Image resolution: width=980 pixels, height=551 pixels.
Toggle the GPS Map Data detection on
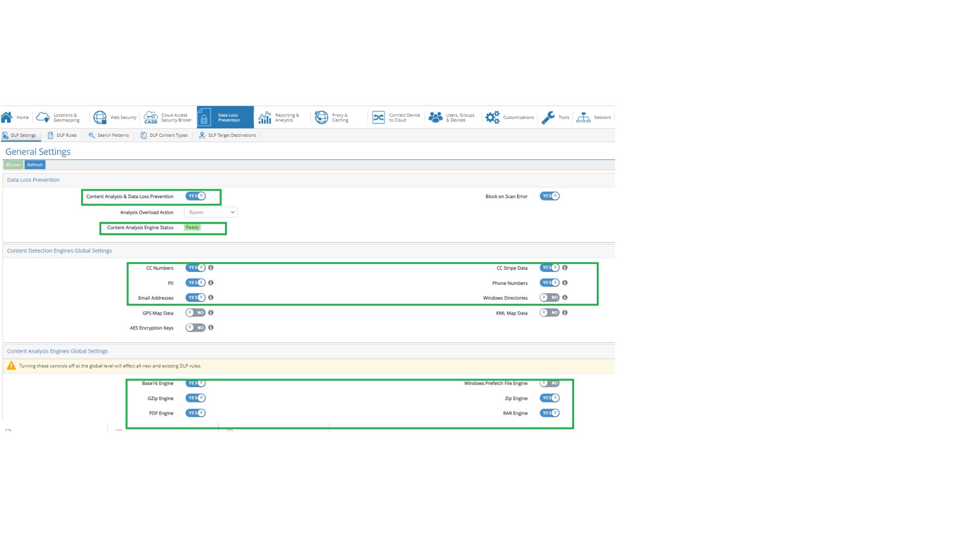[x=196, y=313]
